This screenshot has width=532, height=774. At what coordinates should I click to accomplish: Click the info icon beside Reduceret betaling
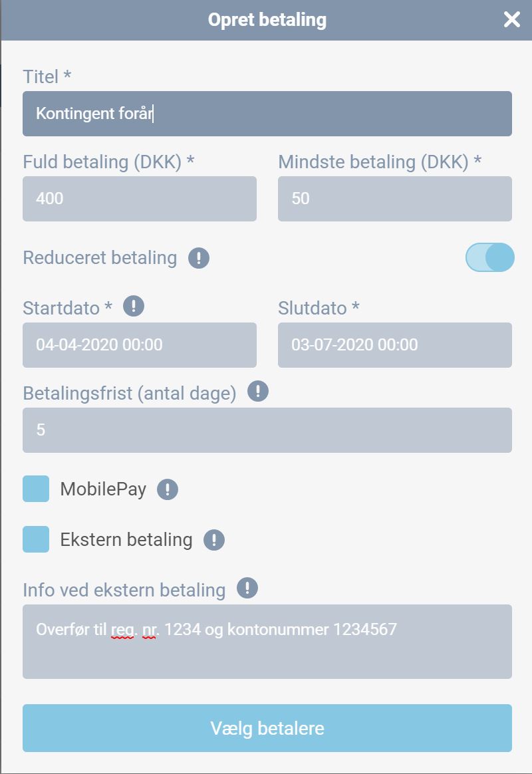click(x=199, y=258)
